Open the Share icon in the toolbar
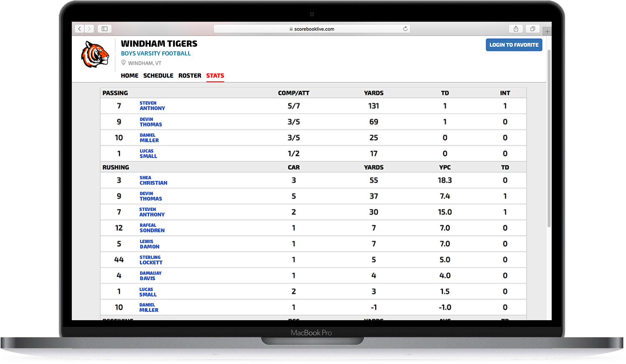The image size is (626, 364). (516, 29)
